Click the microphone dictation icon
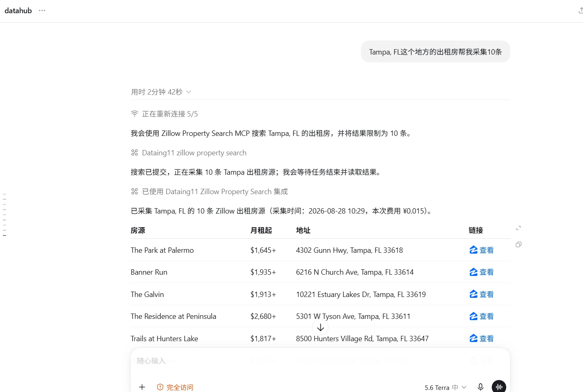 481,387
